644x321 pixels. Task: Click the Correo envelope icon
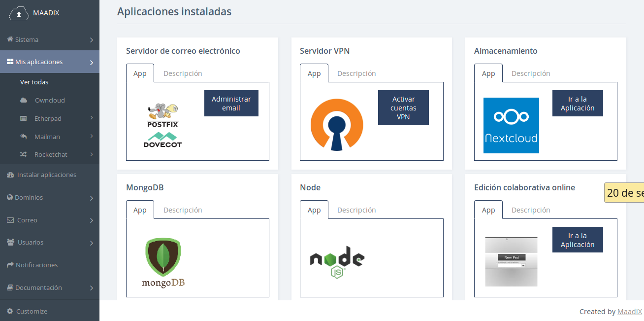click(11, 220)
